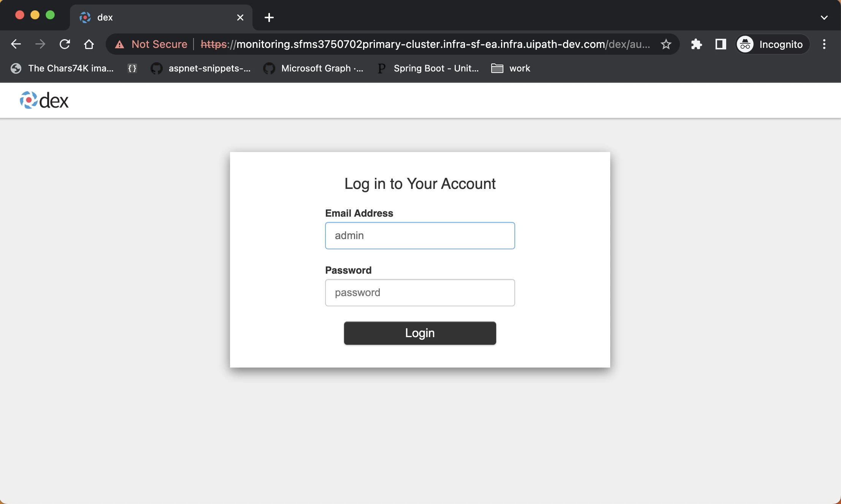Open Chrome three-dot menu
This screenshot has width=841, height=504.
point(824,44)
